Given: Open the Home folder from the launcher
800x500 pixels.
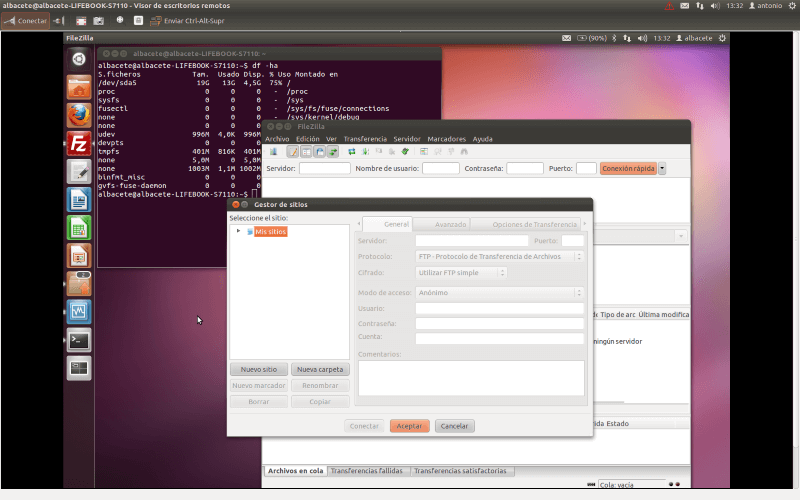Looking at the screenshot, I should click(x=79, y=88).
